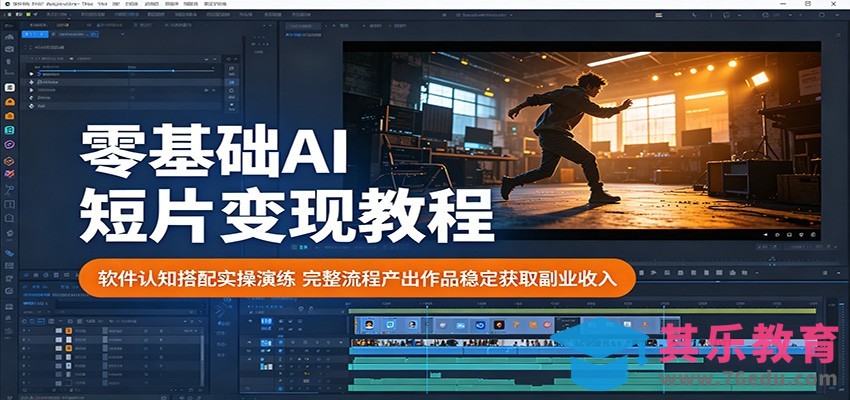The width and height of the screenshot is (850, 400).
Task: Click the bright blue button atop the upper-left panel
Action: (35, 34)
